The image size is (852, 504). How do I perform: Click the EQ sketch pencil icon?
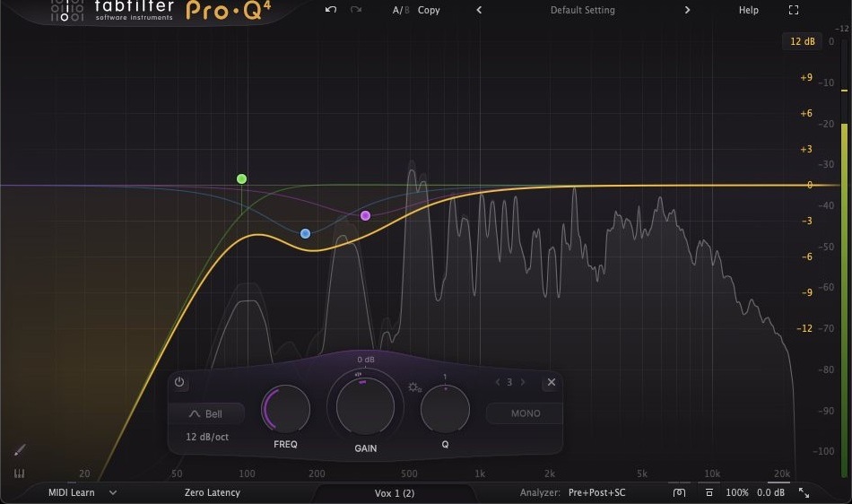pyautogui.click(x=20, y=449)
